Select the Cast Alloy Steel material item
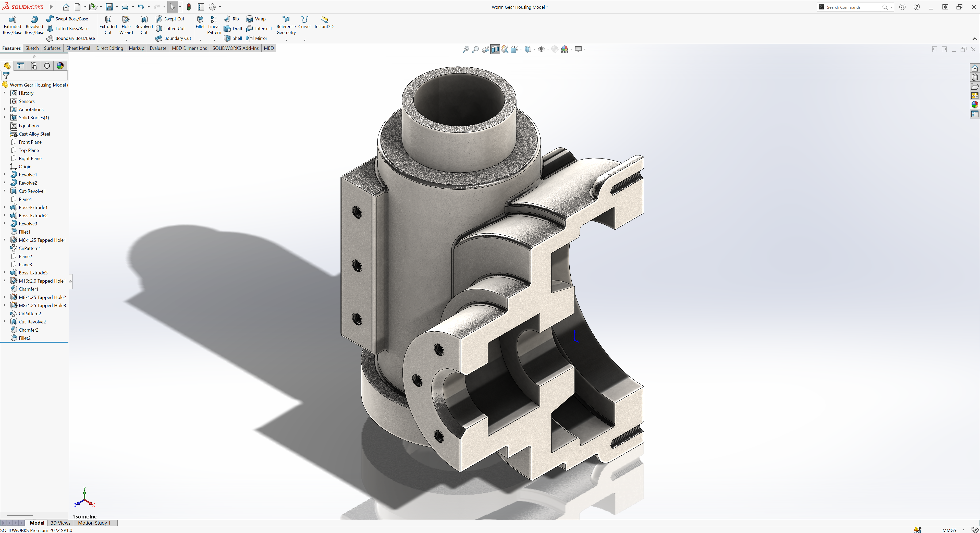 pos(34,134)
